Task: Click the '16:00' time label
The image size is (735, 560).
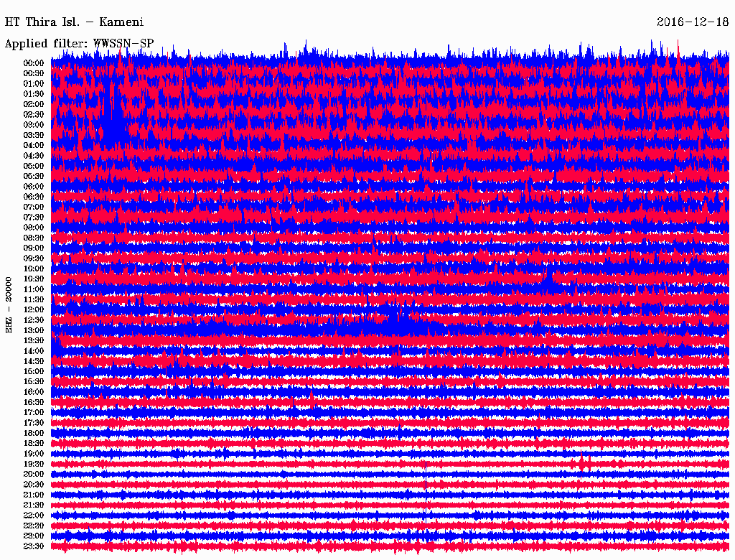Action: pyautogui.click(x=34, y=391)
